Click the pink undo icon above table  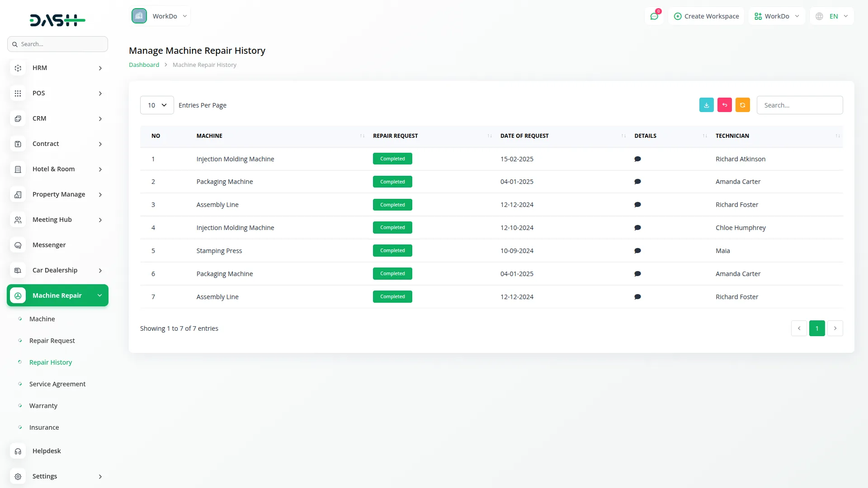[724, 105]
